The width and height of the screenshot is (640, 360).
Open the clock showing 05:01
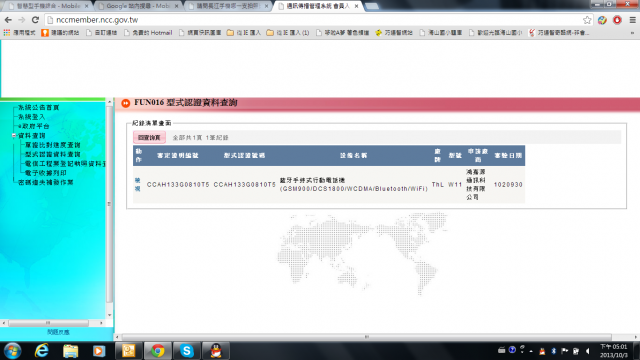tap(613, 351)
